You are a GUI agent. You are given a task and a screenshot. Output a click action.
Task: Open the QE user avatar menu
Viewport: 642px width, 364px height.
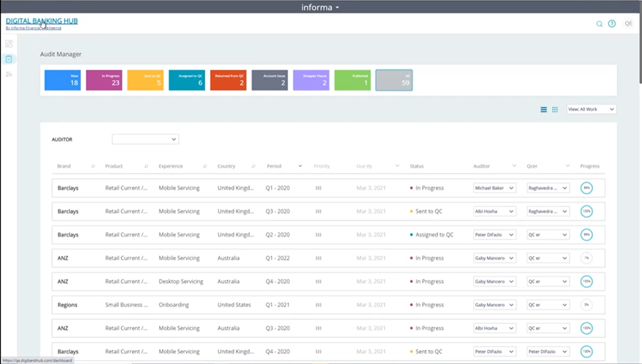pos(628,24)
